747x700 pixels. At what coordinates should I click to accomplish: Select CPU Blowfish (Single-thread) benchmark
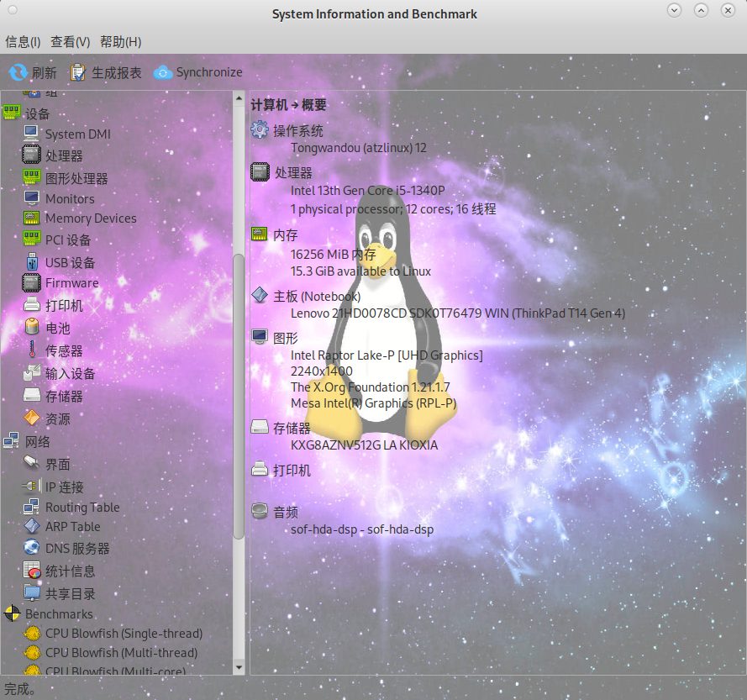tap(124, 634)
